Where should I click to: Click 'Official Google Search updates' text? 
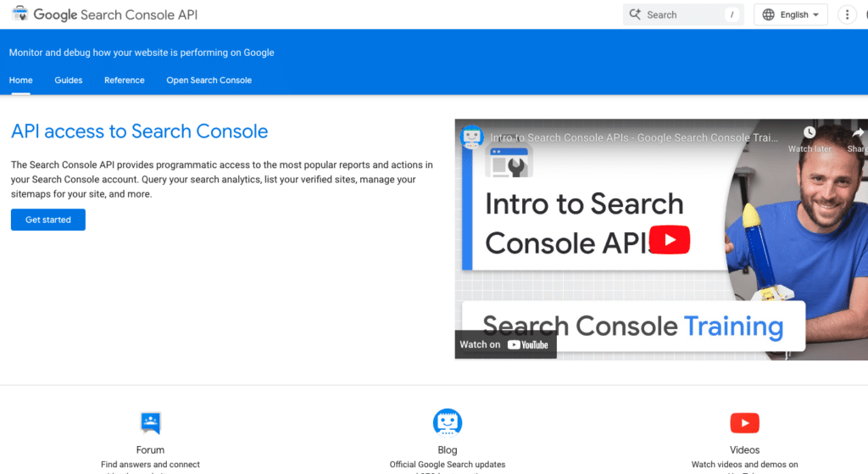pos(448,464)
